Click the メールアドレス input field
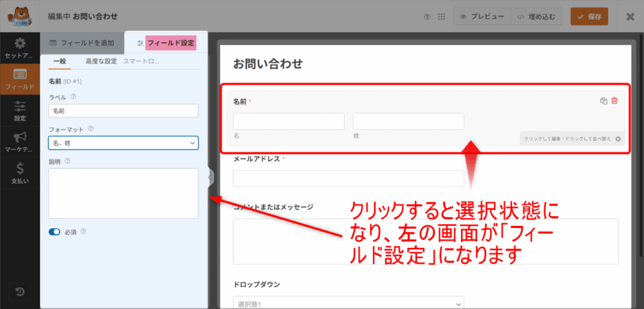The image size is (644, 309). click(348, 179)
